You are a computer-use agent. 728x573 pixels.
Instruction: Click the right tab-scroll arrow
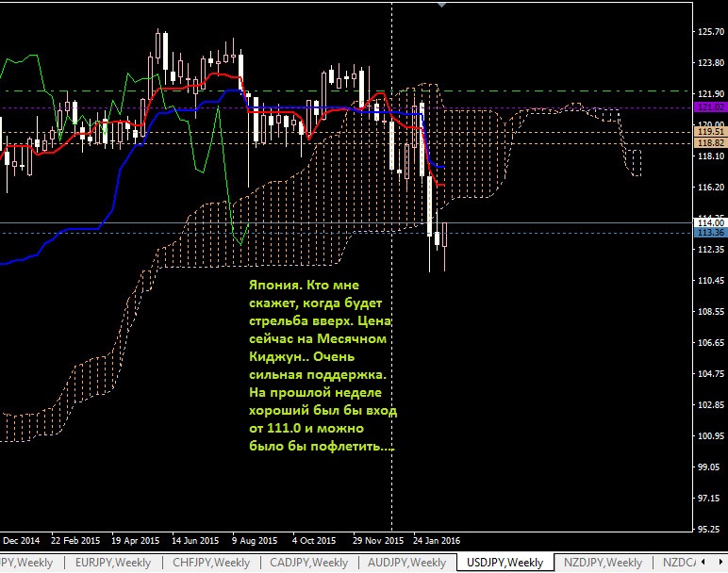pyautogui.click(x=721, y=562)
